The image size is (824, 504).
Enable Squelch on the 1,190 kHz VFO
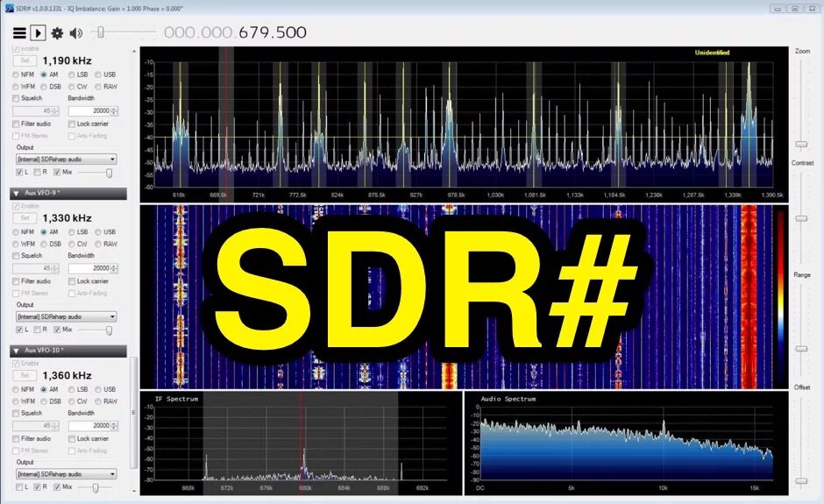coord(16,98)
